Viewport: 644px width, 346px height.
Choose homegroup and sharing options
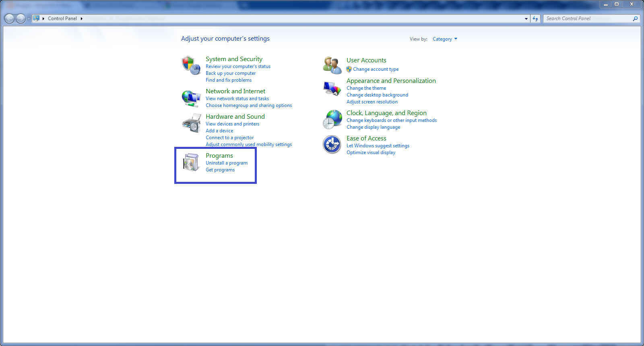click(249, 105)
